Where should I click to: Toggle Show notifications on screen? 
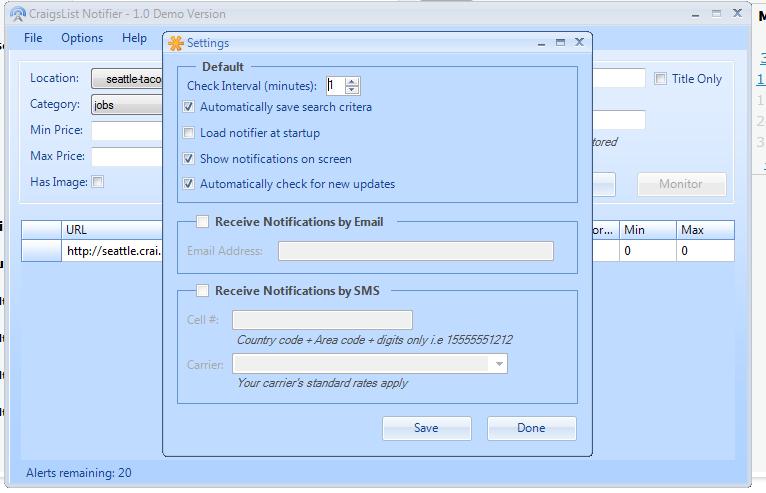click(x=189, y=158)
